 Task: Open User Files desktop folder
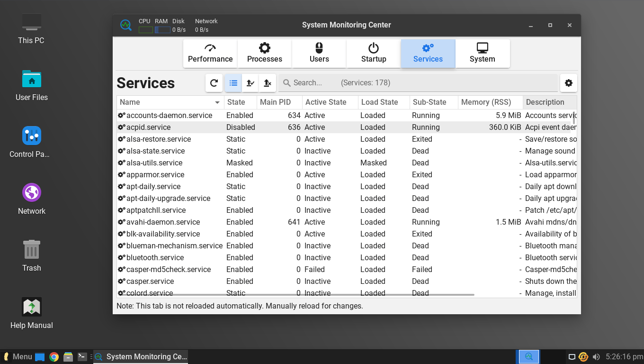tap(32, 85)
